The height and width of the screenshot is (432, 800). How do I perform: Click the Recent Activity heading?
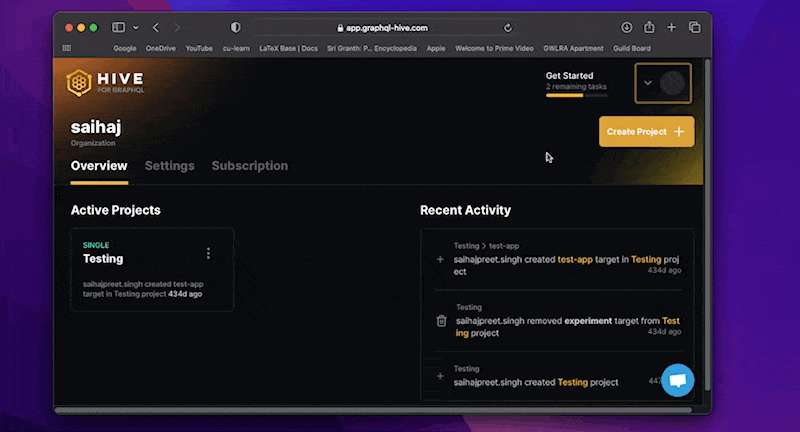pos(465,210)
